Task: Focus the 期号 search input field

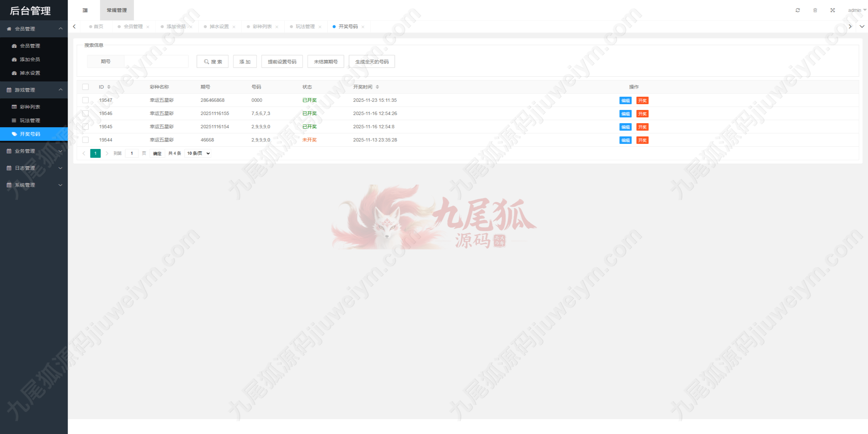Action: pyautogui.click(x=156, y=61)
